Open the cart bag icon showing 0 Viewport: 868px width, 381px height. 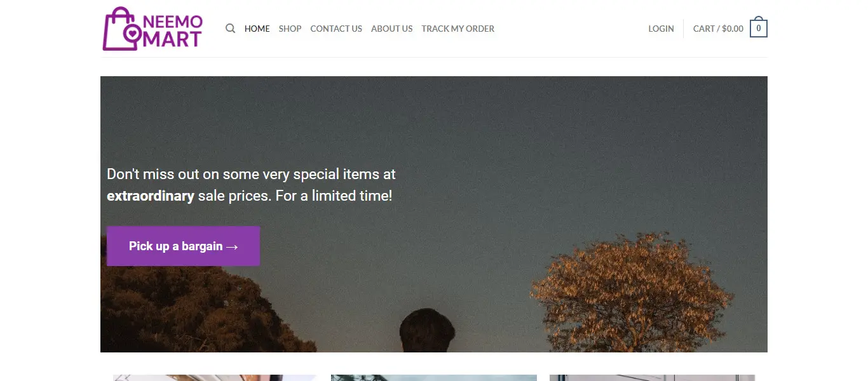[758, 27]
